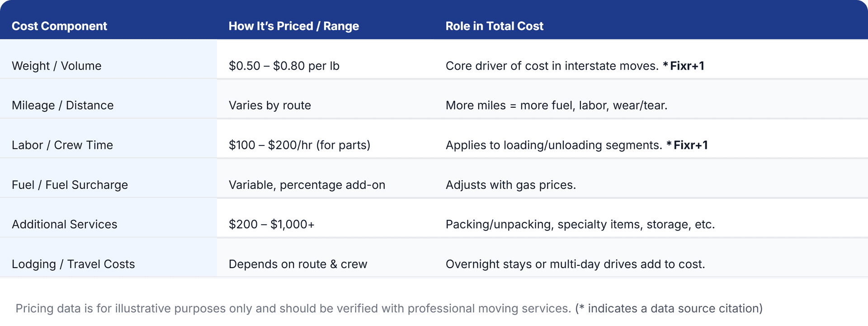Screen dimensions: 868x326
Task: Select the Labor / Crew Time cell
Action: 62,145
